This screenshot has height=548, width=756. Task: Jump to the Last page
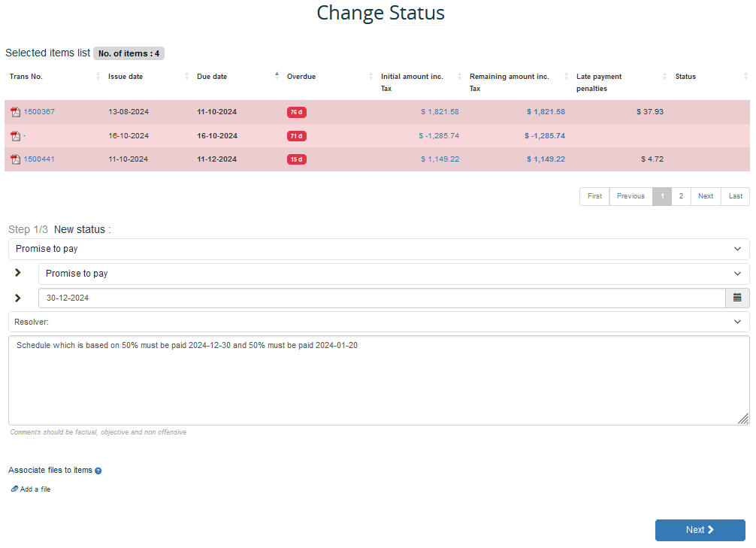pyautogui.click(x=735, y=196)
